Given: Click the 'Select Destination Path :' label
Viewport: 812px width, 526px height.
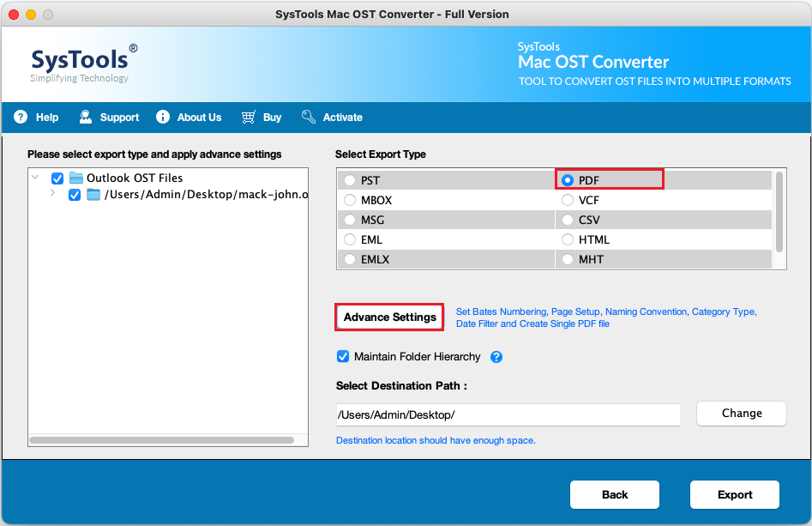Looking at the screenshot, I should click(401, 385).
